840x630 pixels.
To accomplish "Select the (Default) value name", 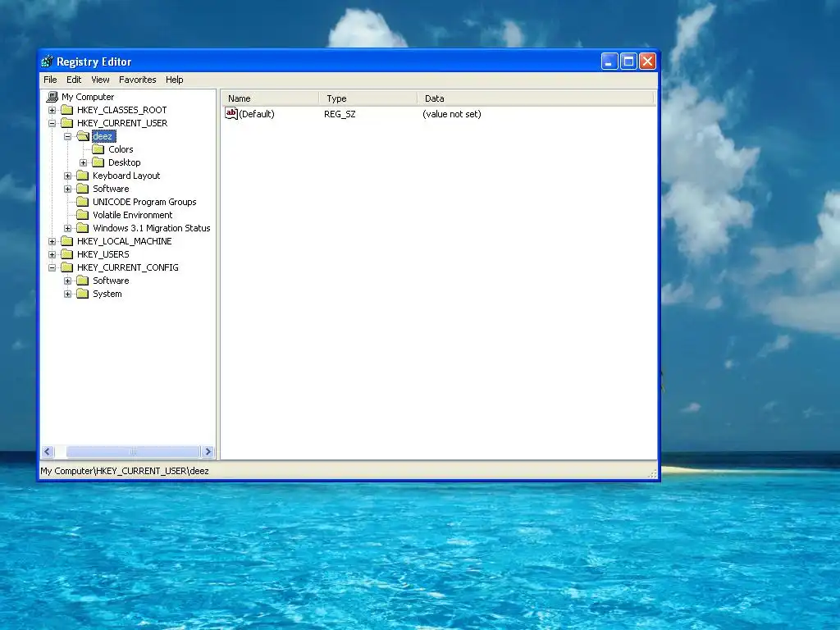I will click(257, 114).
